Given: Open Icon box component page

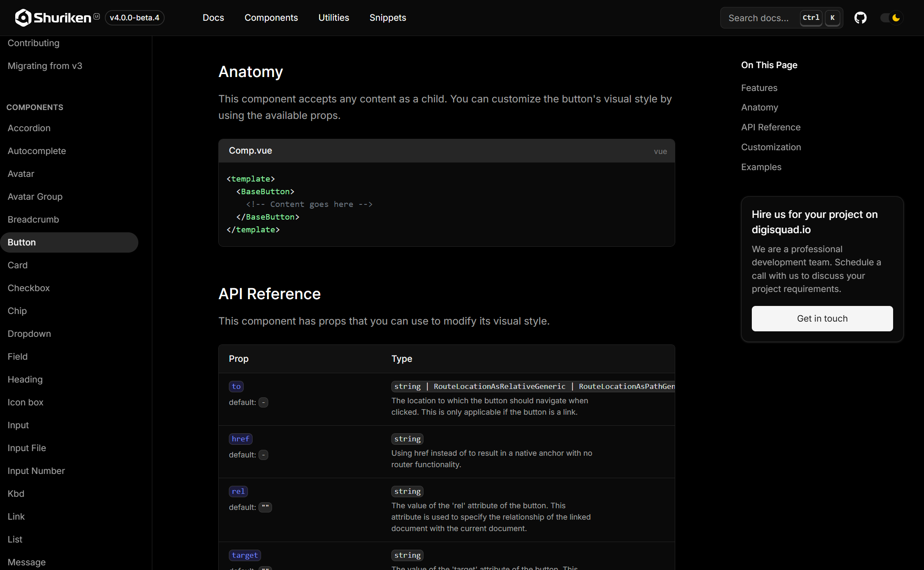Looking at the screenshot, I should coord(25,402).
